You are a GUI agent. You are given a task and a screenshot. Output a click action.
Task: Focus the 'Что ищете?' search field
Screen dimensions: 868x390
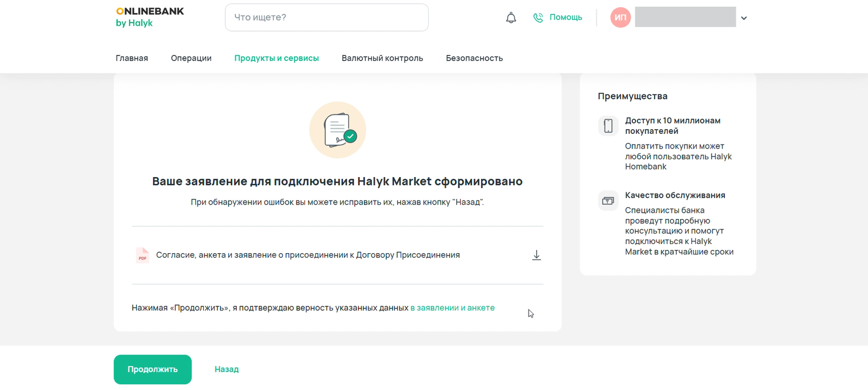(x=327, y=17)
